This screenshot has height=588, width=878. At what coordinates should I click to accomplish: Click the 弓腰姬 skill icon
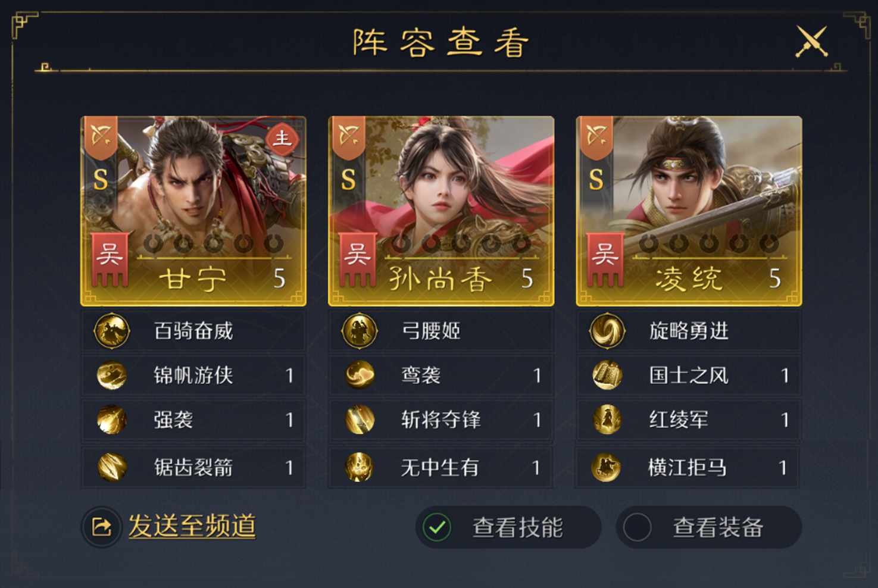[360, 331]
